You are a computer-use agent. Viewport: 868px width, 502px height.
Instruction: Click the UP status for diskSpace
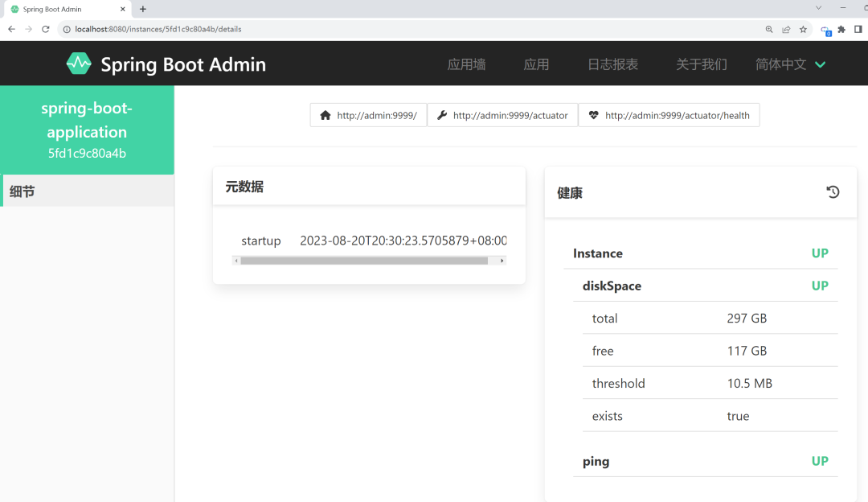click(x=820, y=286)
